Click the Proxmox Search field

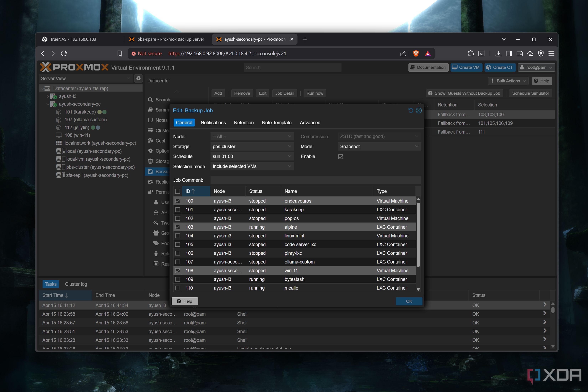coord(293,68)
